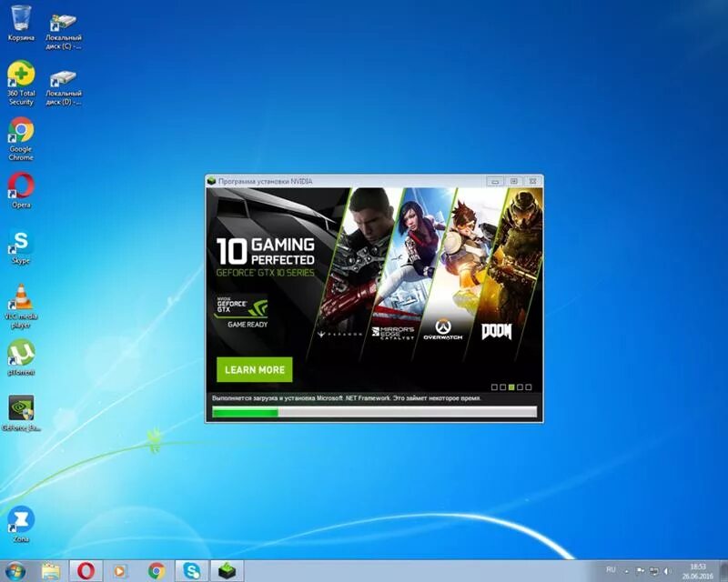Screen dimensions: 728x582
Task: Click the GeForce GTX Game Ready badge
Action: coord(241,311)
